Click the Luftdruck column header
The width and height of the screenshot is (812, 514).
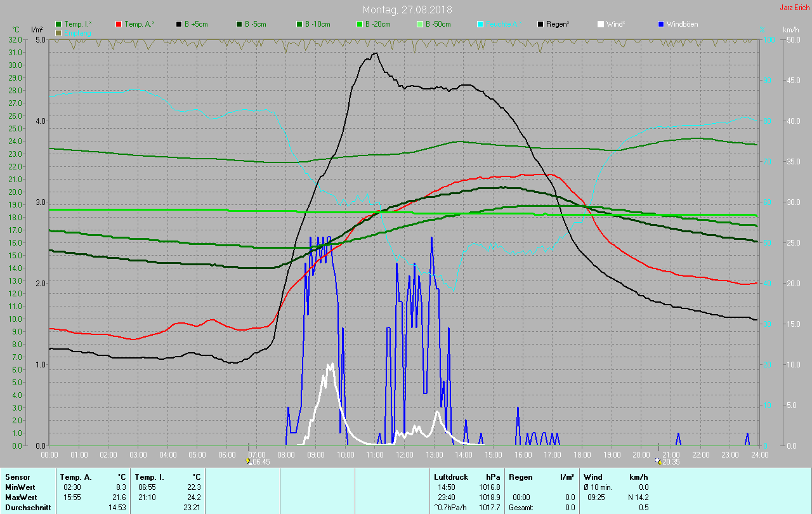[x=451, y=477]
